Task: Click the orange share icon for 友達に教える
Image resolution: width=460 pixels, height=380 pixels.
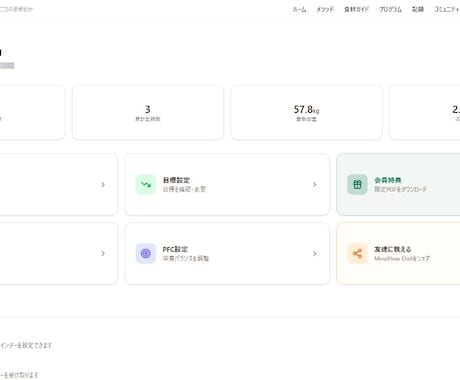Action: pos(357,253)
